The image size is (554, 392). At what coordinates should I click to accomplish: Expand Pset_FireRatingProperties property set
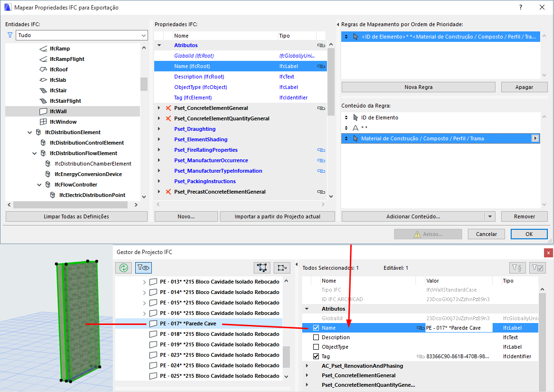click(x=159, y=150)
